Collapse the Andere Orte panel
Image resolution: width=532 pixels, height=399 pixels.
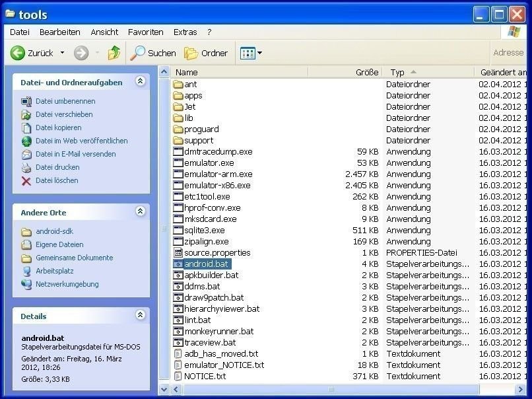tap(140, 211)
